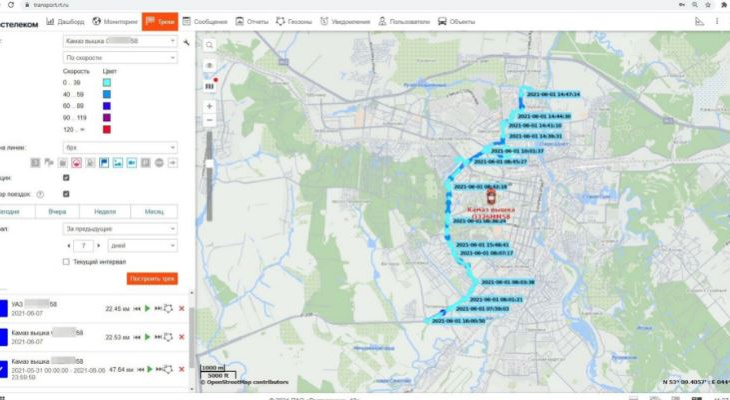Zoom in with the map plus button
This screenshot has height=400, width=730.
[210, 105]
